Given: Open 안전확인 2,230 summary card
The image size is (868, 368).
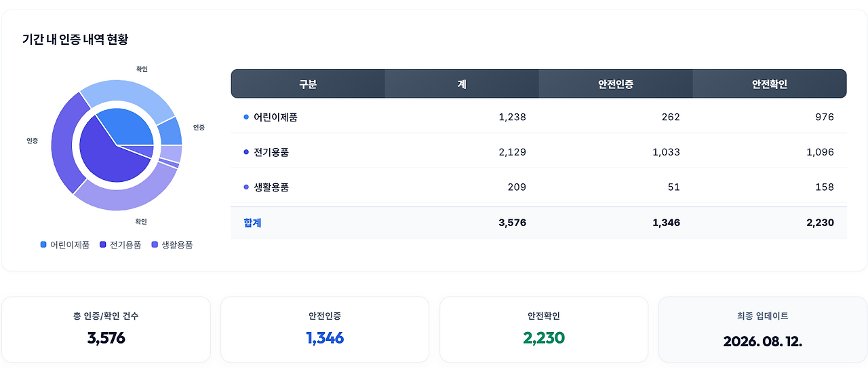Looking at the screenshot, I should [x=544, y=329].
